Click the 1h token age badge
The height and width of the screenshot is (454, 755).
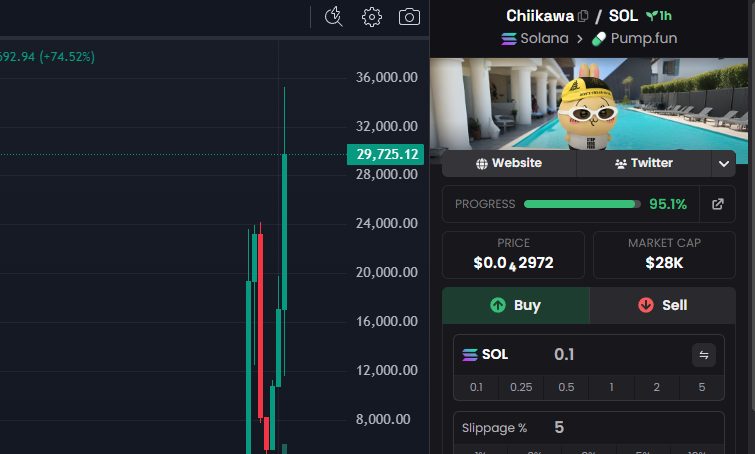tap(659, 16)
